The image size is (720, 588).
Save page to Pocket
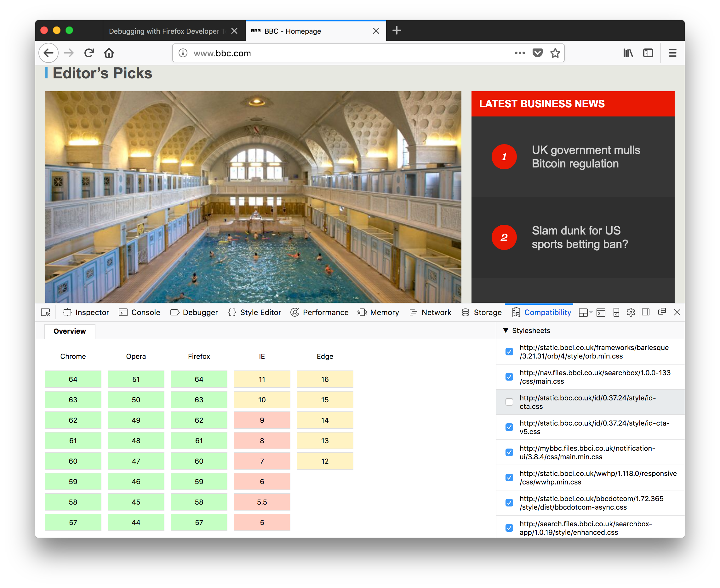tap(537, 53)
